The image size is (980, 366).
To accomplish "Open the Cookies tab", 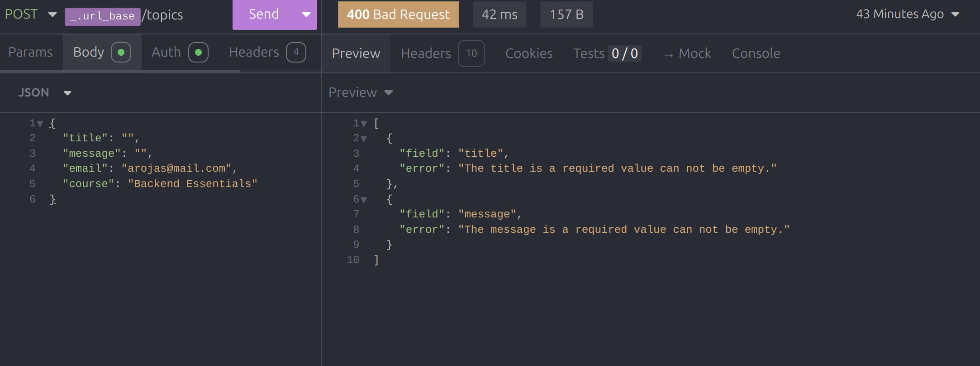I will [529, 53].
